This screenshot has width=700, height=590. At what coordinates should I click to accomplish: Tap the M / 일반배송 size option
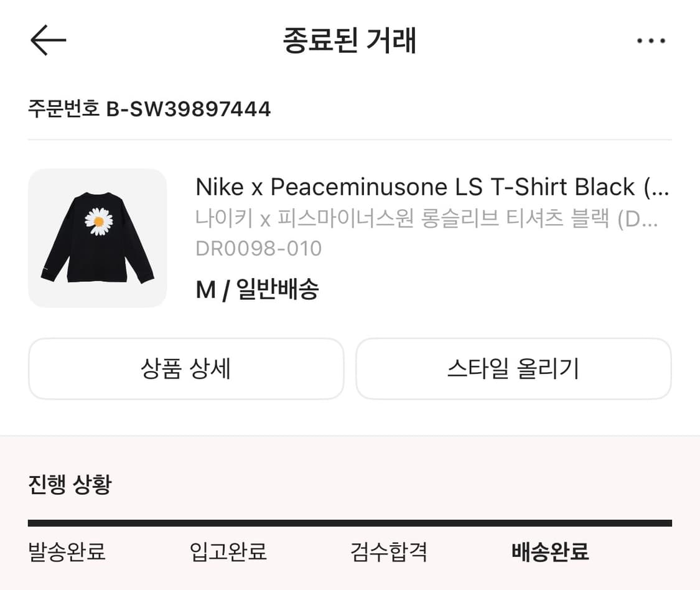(x=257, y=289)
